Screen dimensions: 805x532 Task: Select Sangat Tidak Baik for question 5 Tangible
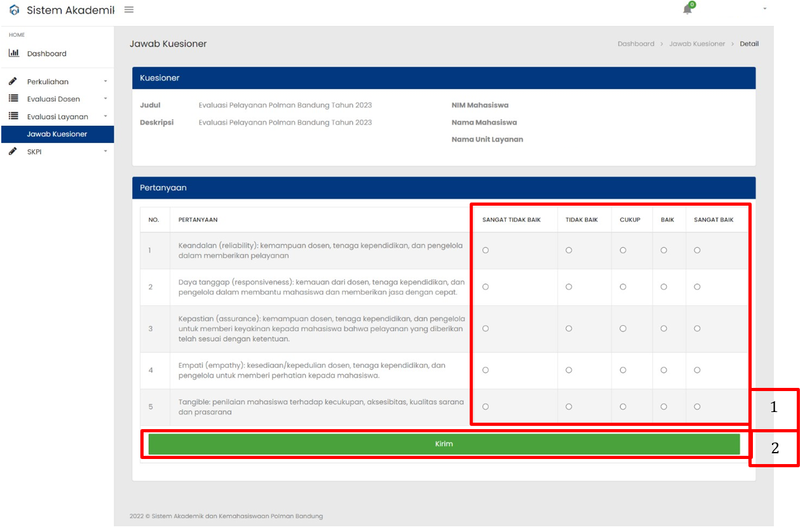(485, 407)
